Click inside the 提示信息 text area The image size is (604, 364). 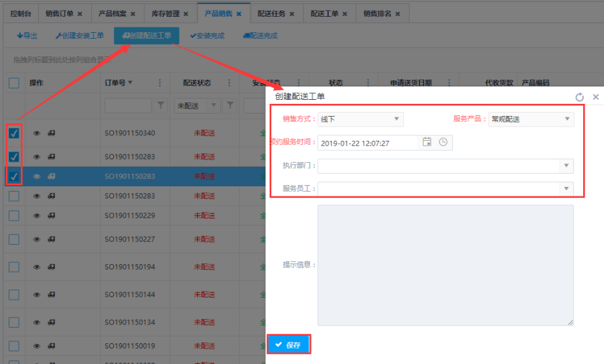(x=445, y=265)
